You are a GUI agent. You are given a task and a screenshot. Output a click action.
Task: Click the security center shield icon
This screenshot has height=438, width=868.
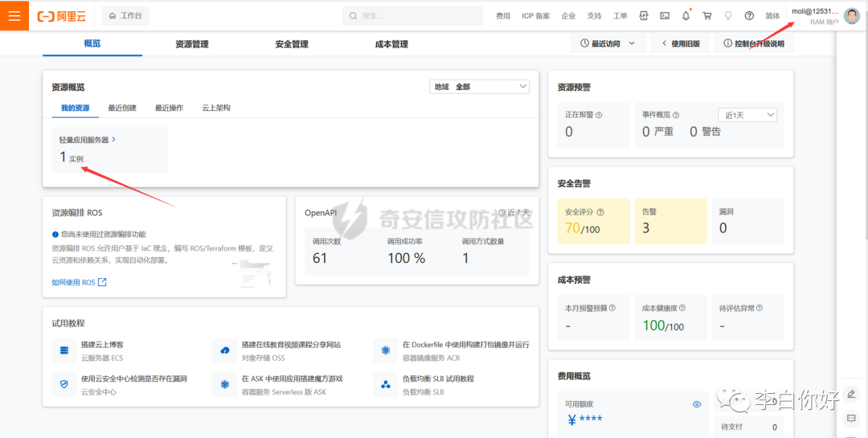pos(64,384)
